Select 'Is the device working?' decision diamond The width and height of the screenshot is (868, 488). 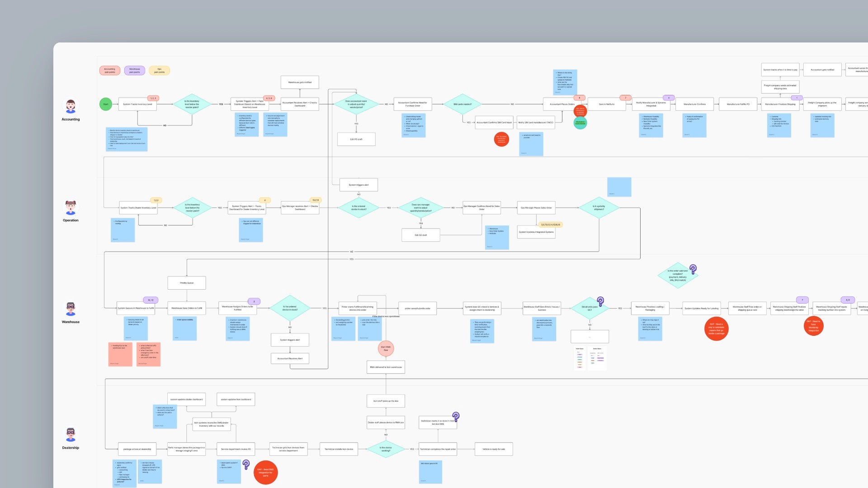386,449
